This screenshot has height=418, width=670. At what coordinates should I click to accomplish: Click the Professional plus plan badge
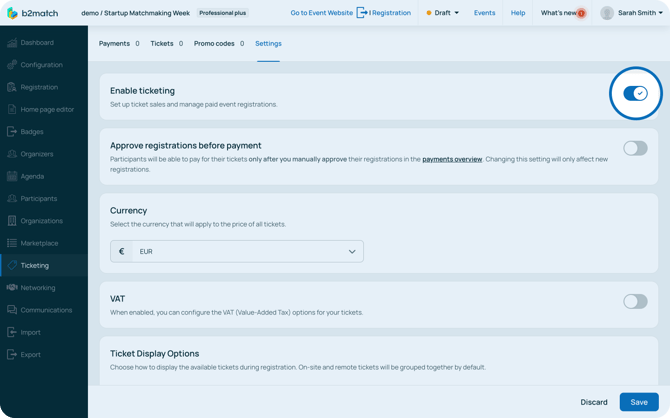pos(223,13)
